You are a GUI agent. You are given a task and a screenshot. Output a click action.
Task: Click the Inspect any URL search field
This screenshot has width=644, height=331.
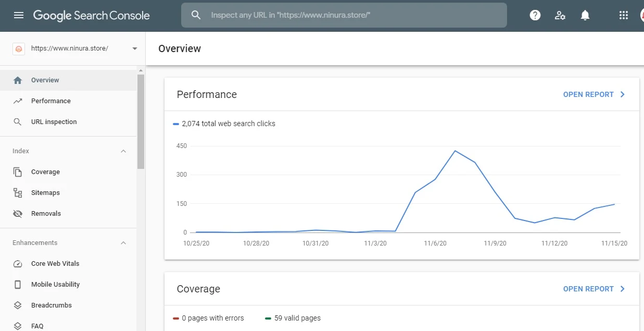tap(344, 15)
